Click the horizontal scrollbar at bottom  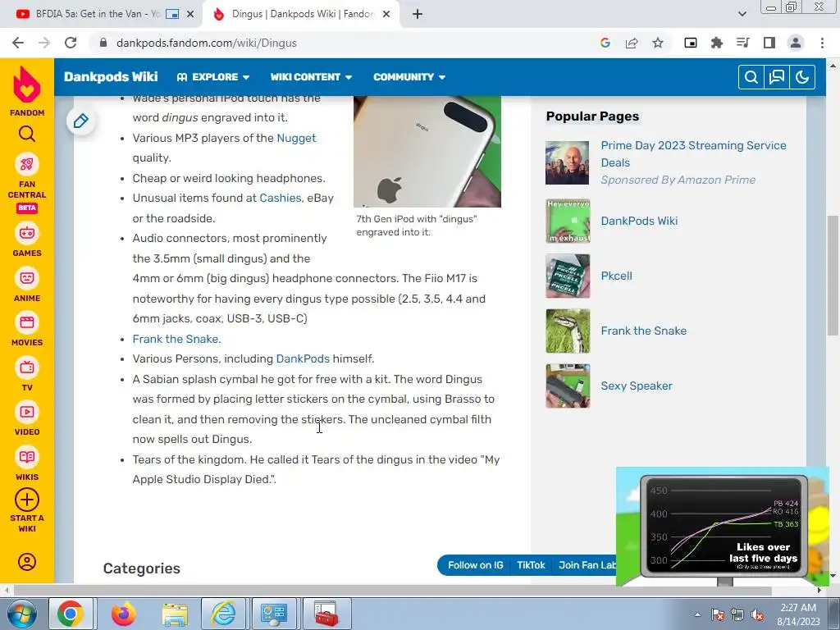coord(392,591)
